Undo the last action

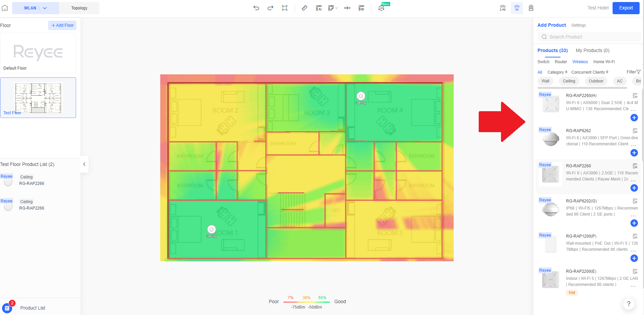(257, 8)
